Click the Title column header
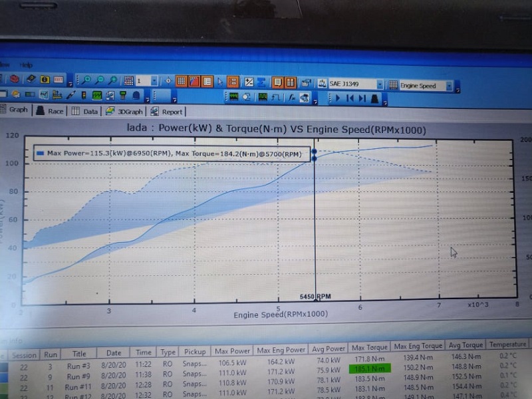Image resolution: width=532 pixels, height=399 pixels. coord(79,354)
